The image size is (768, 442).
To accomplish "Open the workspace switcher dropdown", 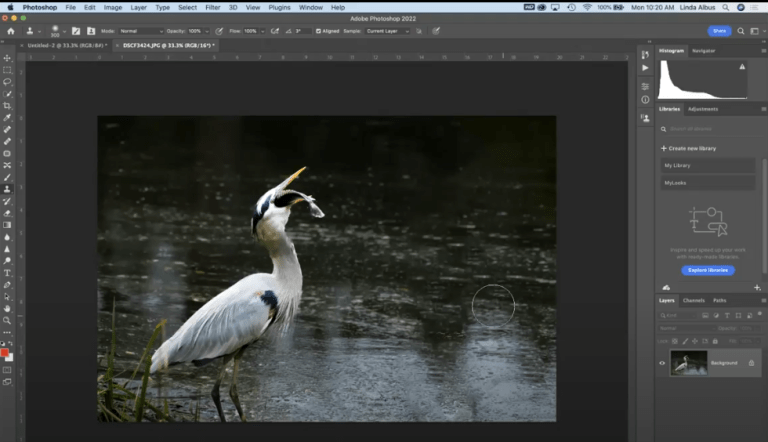I will click(757, 31).
